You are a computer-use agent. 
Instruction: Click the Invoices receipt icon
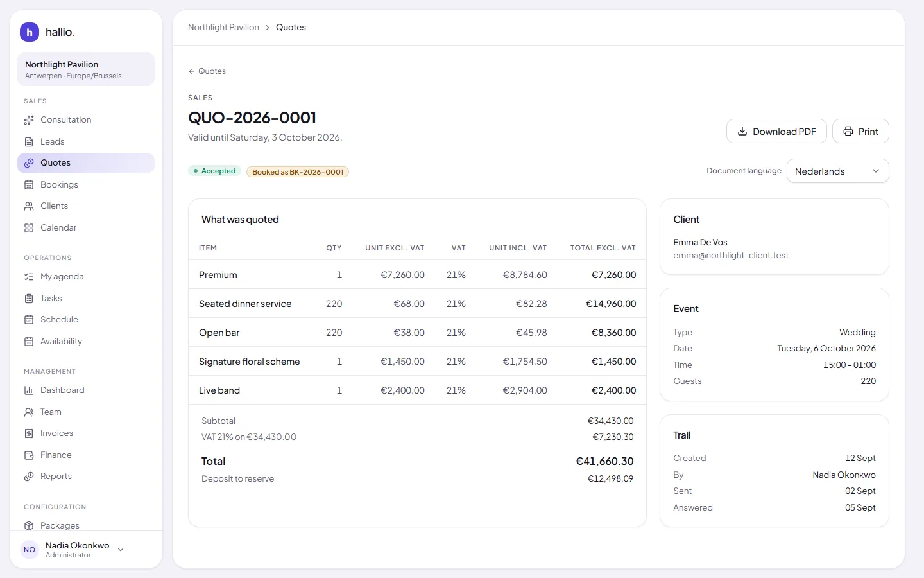pos(29,433)
